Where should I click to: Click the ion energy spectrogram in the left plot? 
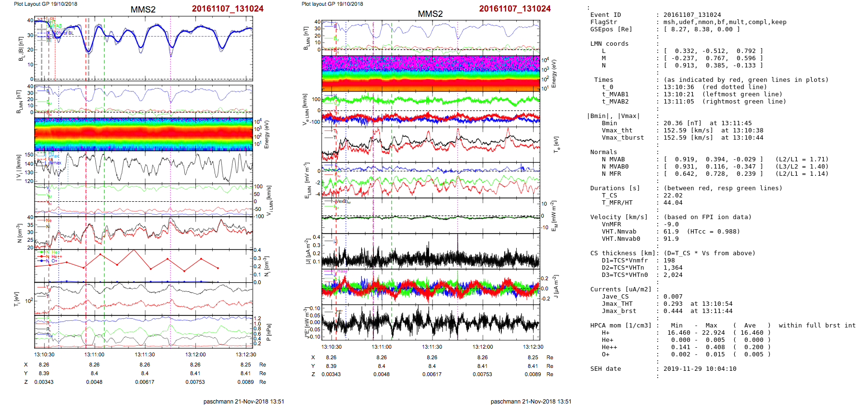143,134
